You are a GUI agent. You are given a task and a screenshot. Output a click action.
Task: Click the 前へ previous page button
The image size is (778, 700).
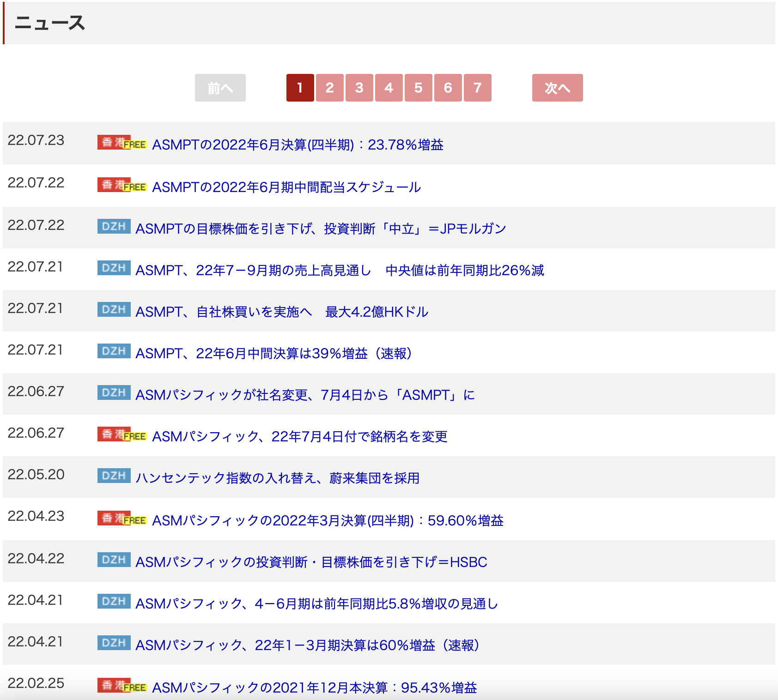[220, 88]
